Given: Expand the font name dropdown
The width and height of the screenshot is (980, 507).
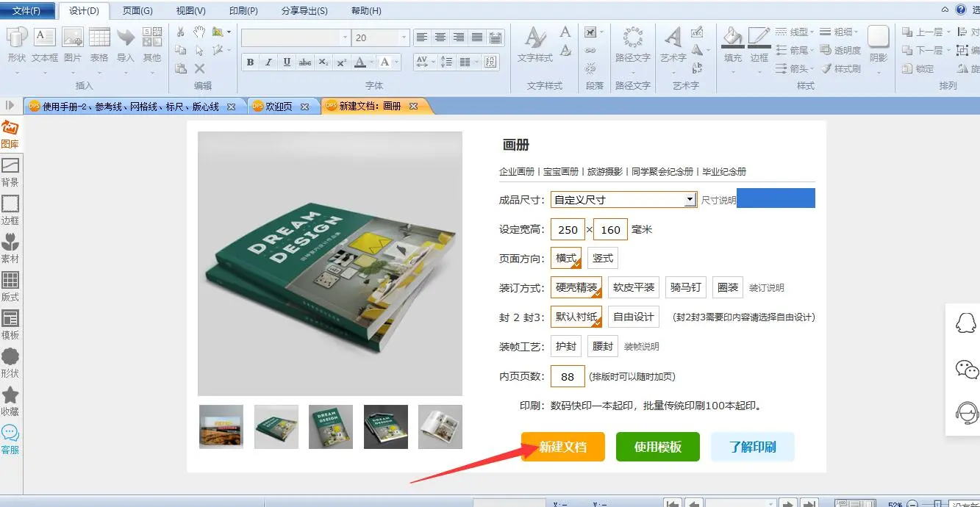Looking at the screenshot, I should pos(345,37).
